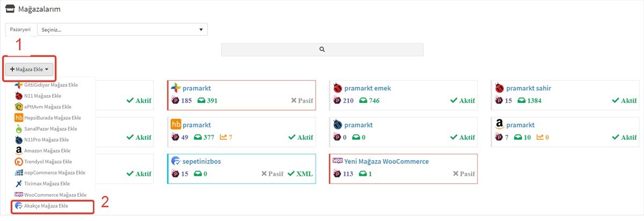Open the Pazaryeri Seçiniz dropdown

click(122, 30)
